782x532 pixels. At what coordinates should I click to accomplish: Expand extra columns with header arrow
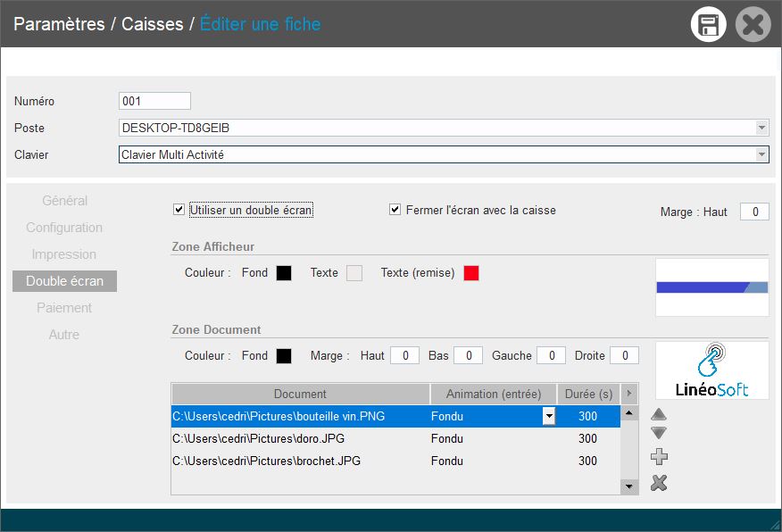click(x=628, y=394)
